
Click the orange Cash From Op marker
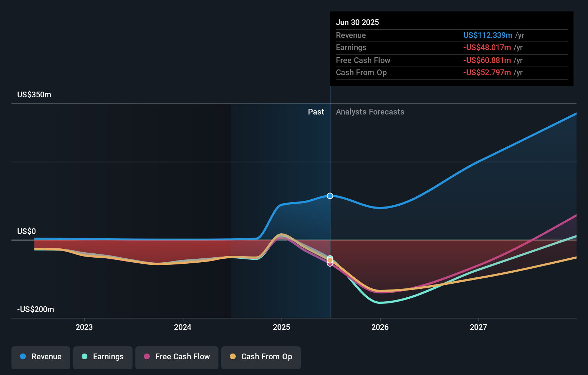[330, 260]
